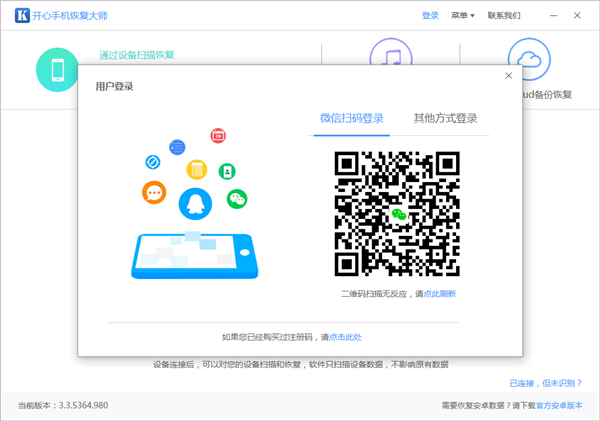
Task: Open 官方安卓版本 download link
Action: click(559, 405)
